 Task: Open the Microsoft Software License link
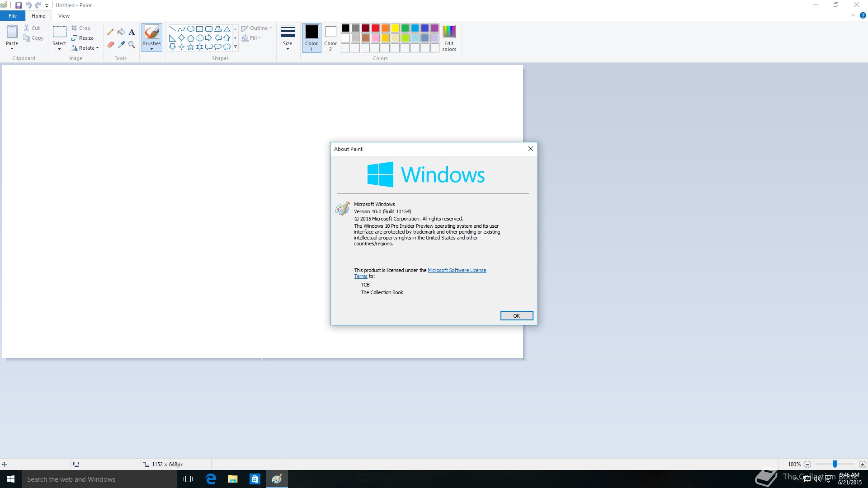tap(457, 270)
